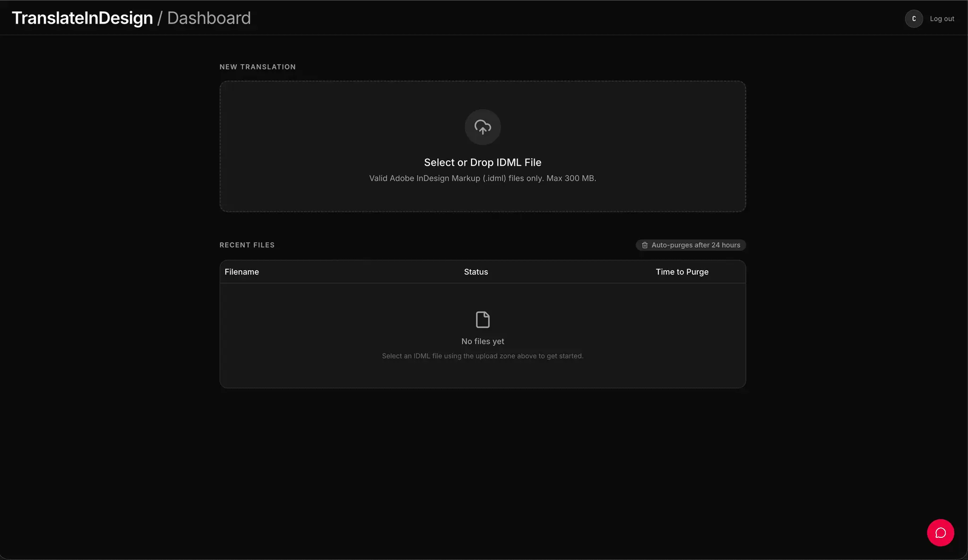Image resolution: width=968 pixels, height=560 pixels.
Task: Click the user avatar labeled C
Action: 914,19
